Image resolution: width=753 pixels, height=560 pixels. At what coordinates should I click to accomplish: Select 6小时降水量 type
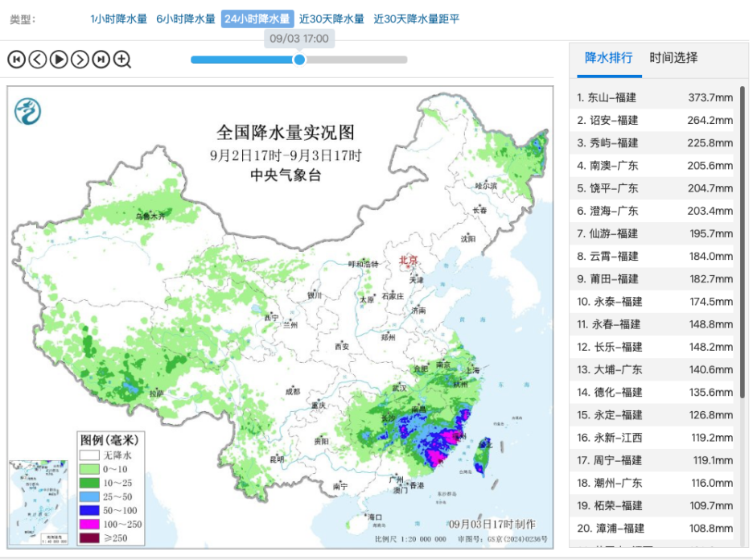(x=185, y=19)
